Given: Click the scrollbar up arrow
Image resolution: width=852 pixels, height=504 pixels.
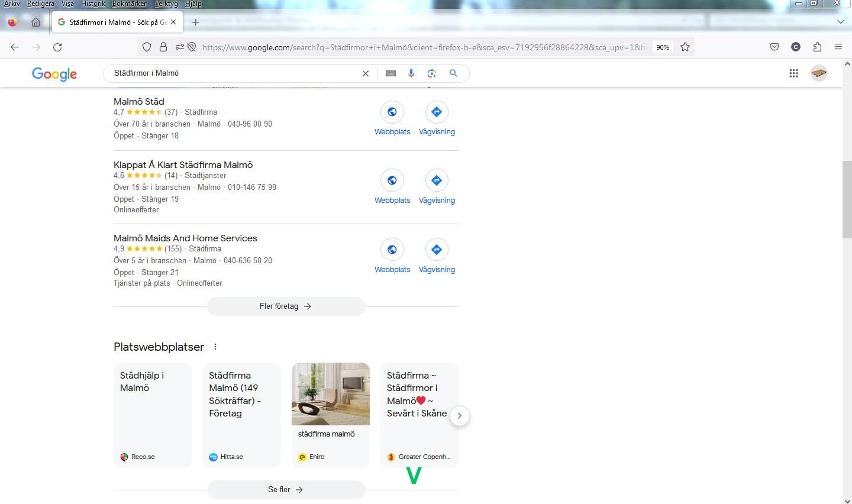Looking at the screenshot, I should click(x=847, y=63).
